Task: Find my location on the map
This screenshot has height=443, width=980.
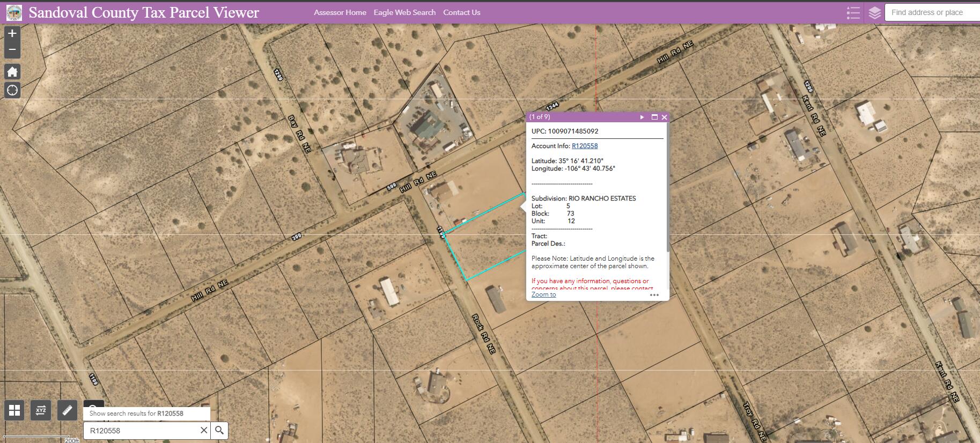Action: [12, 90]
